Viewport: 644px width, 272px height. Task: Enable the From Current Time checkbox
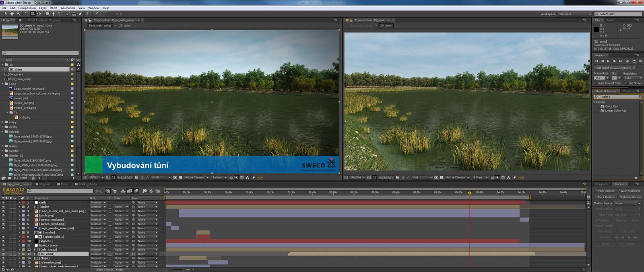tap(595, 83)
